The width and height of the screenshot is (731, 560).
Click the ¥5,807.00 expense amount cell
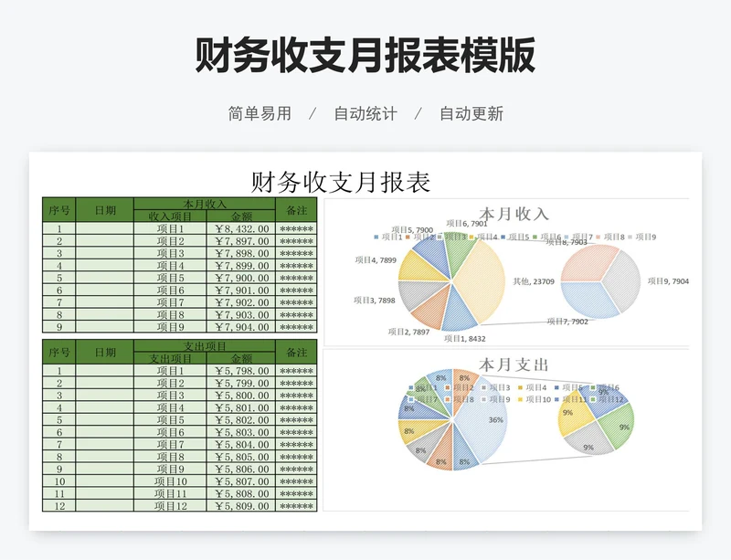click(x=241, y=481)
